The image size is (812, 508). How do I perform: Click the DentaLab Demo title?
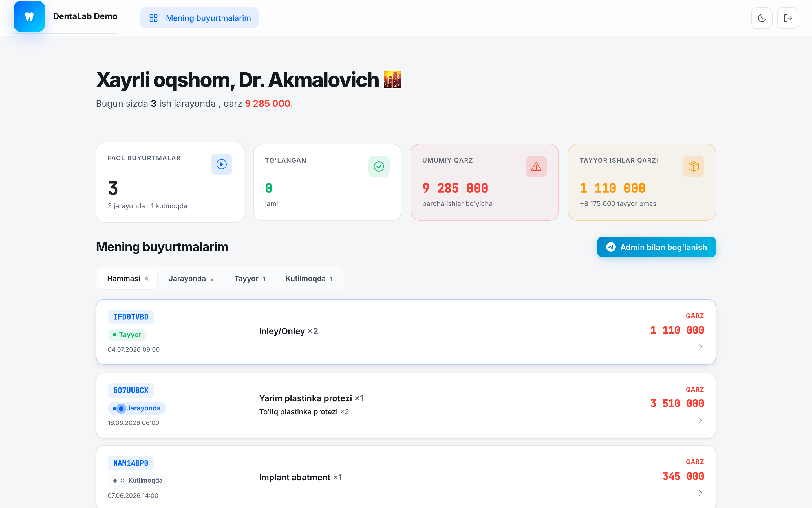point(85,16)
